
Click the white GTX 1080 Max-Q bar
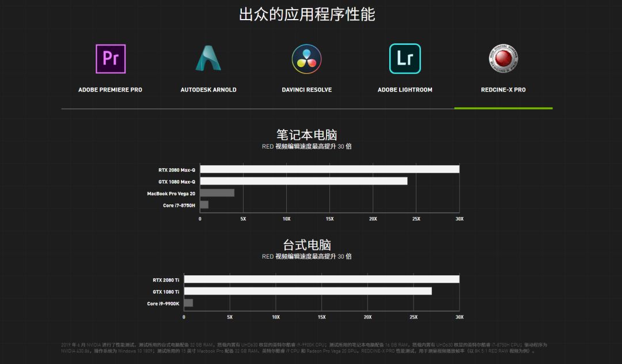point(304,181)
